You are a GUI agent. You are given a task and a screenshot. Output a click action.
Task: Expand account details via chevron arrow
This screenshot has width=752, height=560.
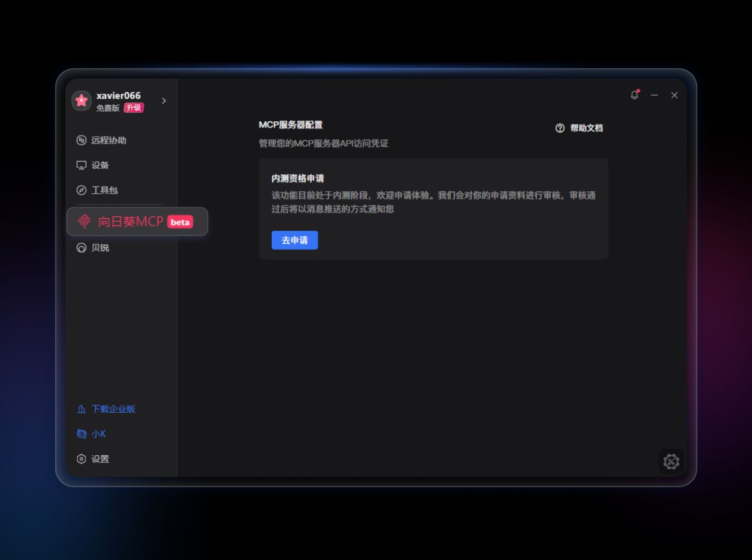point(164,101)
